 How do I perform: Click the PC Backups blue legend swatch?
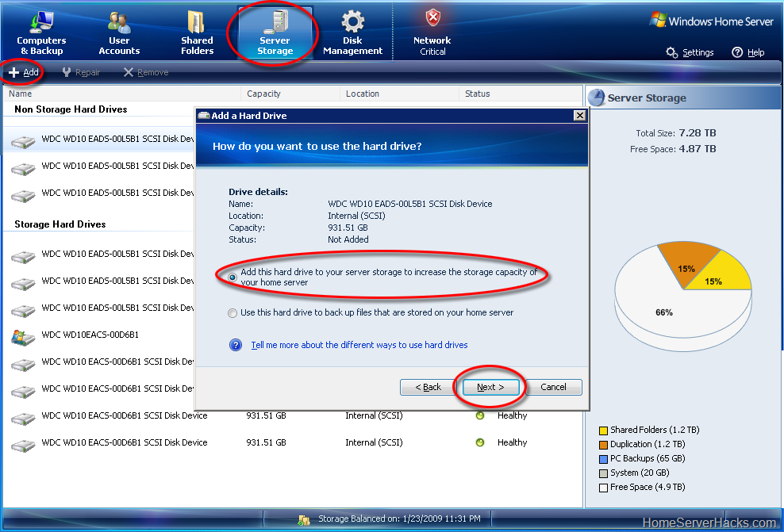[x=604, y=459]
